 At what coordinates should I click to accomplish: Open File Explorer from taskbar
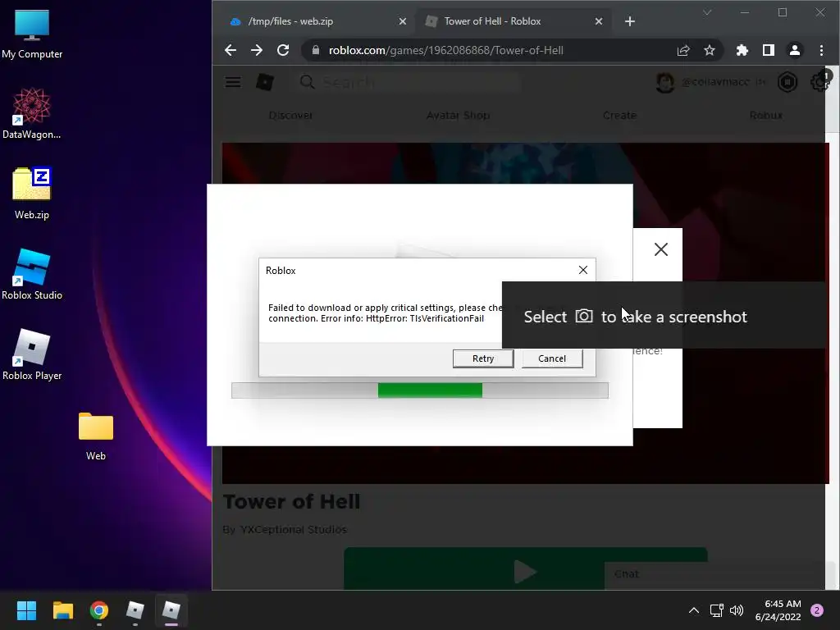coord(62,610)
